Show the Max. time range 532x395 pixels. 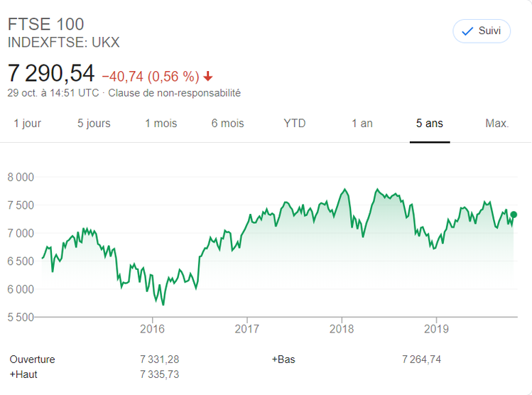point(496,123)
